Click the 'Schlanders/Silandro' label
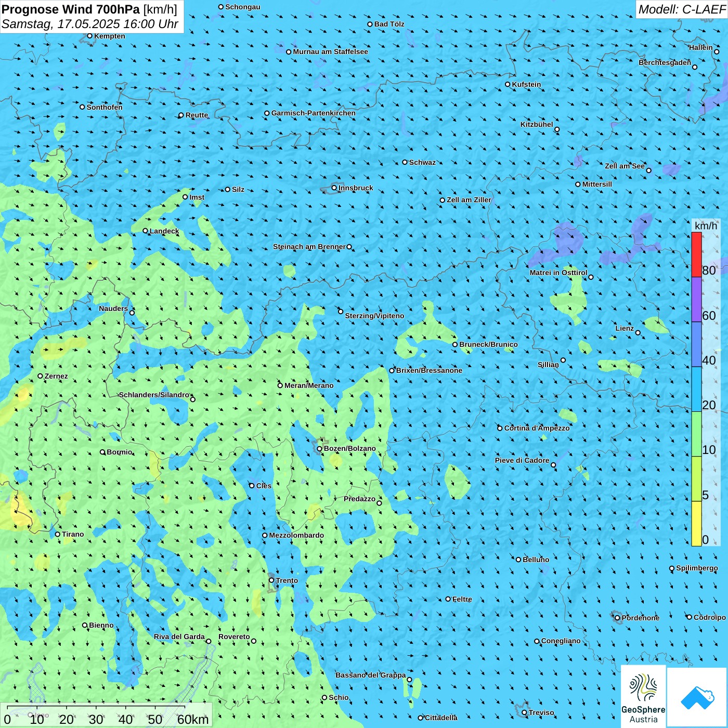 (154, 395)
